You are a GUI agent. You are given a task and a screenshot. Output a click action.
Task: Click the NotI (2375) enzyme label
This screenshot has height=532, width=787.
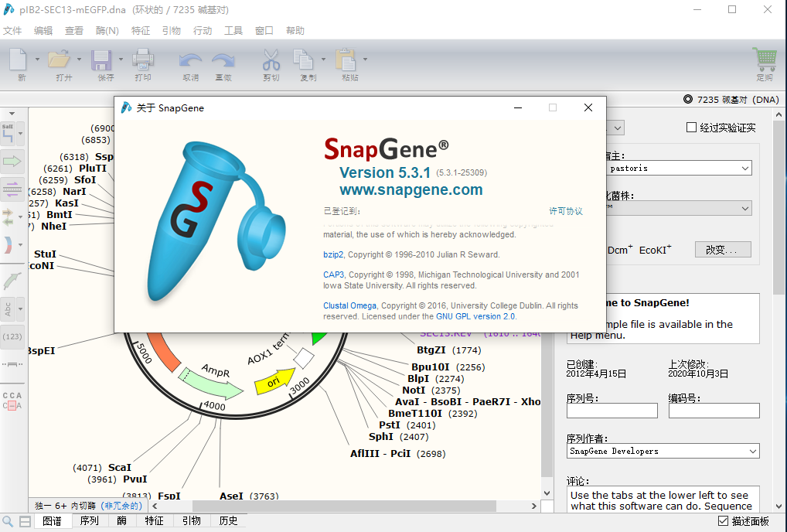pyautogui.click(x=431, y=390)
